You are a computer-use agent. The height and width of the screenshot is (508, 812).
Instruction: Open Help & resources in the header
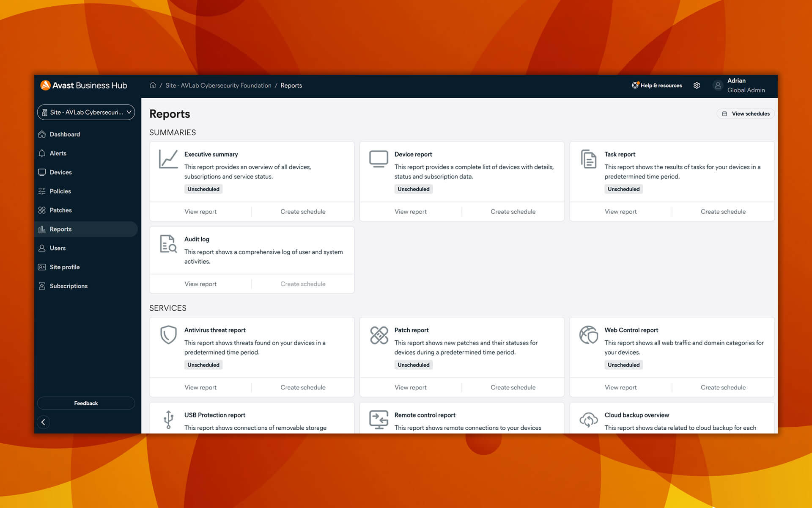coord(657,86)
